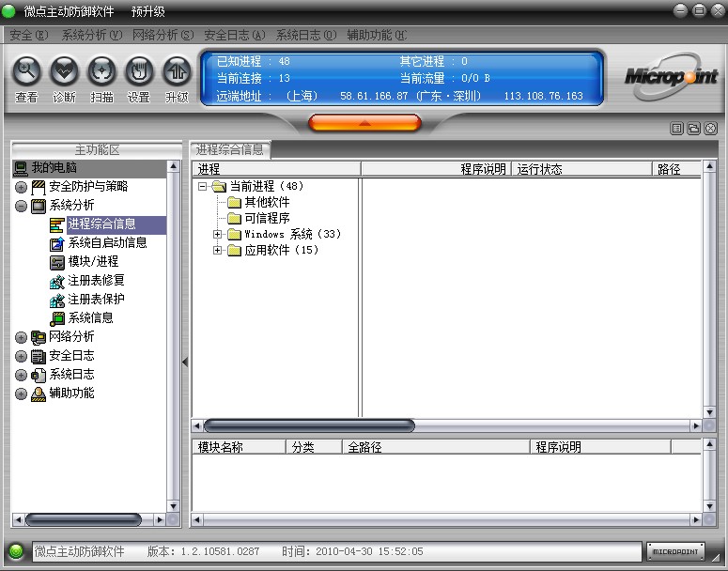
Task: Open the 辅助功能 menu
Action: click(x=376, y=35)
